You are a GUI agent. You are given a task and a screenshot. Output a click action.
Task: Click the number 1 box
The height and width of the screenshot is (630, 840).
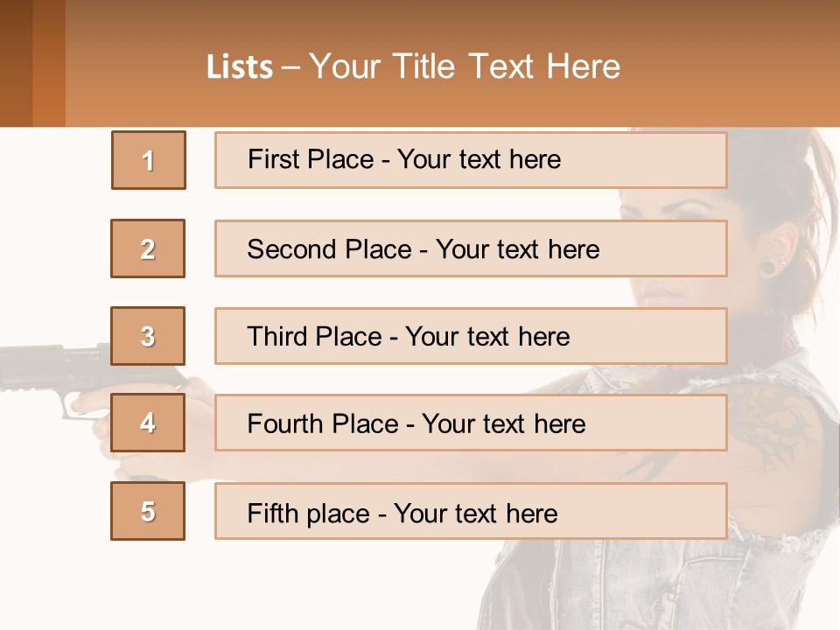point(149,160)
